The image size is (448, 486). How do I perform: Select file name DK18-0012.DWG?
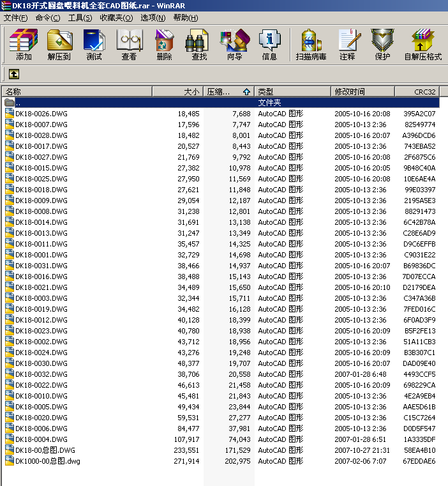pyautogui.click(x=41, y=320)
